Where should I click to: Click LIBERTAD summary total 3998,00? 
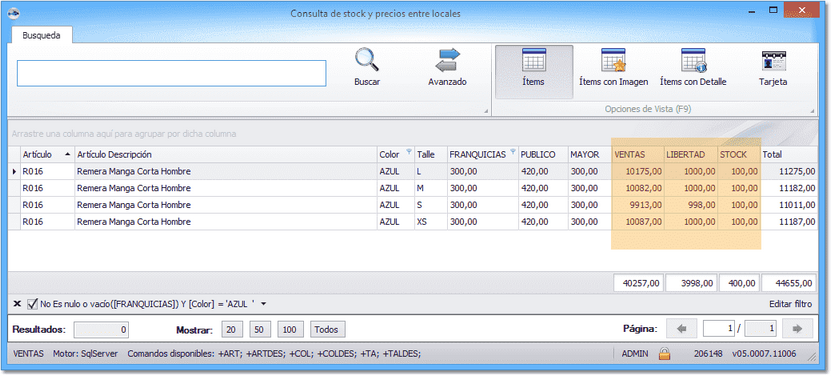(x=691, y=283)
